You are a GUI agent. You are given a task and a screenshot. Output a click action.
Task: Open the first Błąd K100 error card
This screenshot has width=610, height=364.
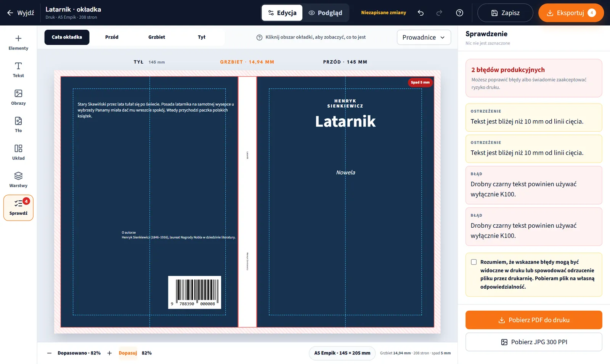(x=534, y=185)
